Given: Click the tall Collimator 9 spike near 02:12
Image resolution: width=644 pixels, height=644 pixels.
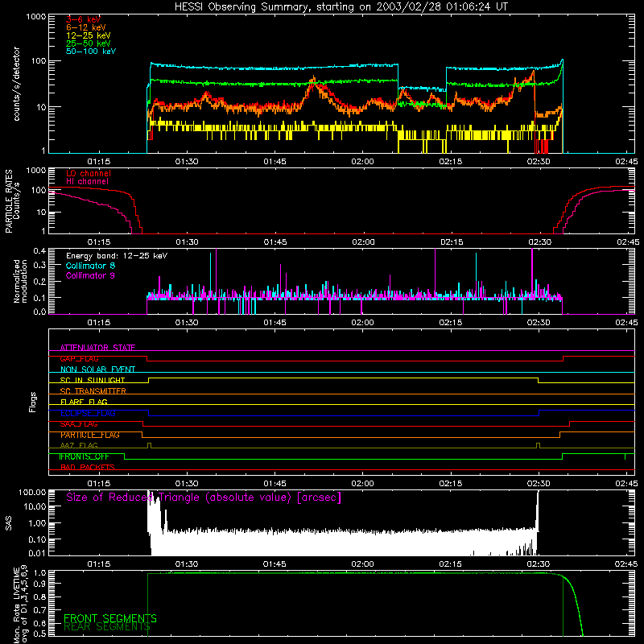Looking at the screenshot, I should (436, 271).
